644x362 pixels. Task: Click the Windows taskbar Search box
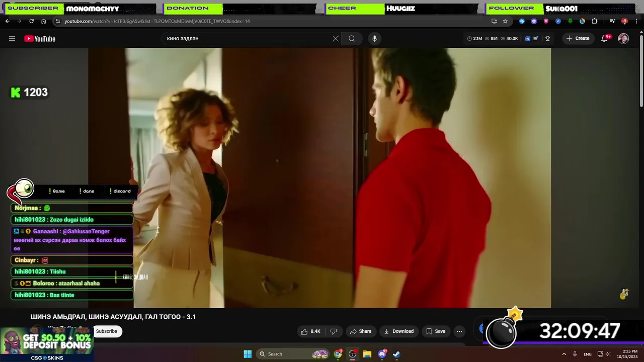[293, 354]
